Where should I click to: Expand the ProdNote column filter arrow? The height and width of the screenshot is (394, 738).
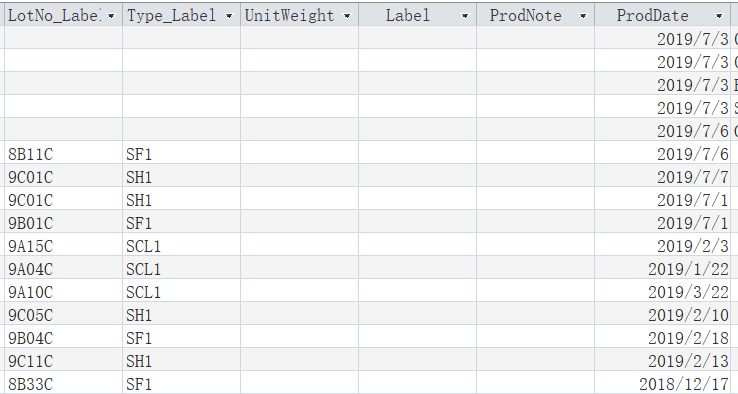[x=583, y=16]
